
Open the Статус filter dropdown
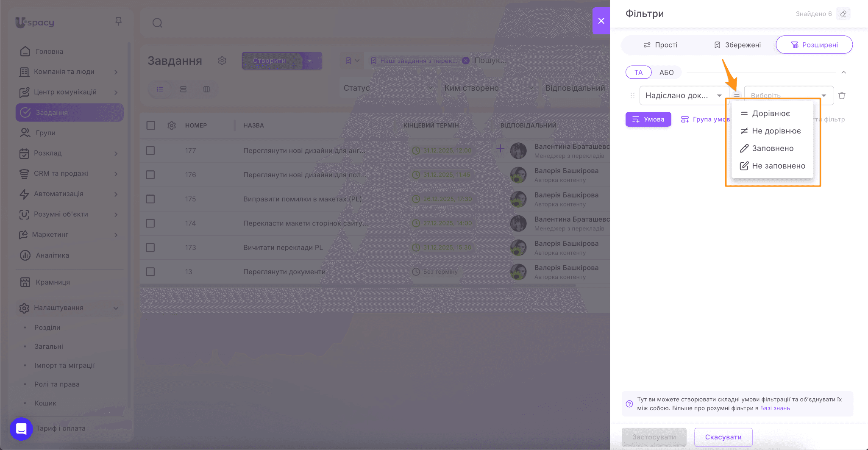point(388,88)
